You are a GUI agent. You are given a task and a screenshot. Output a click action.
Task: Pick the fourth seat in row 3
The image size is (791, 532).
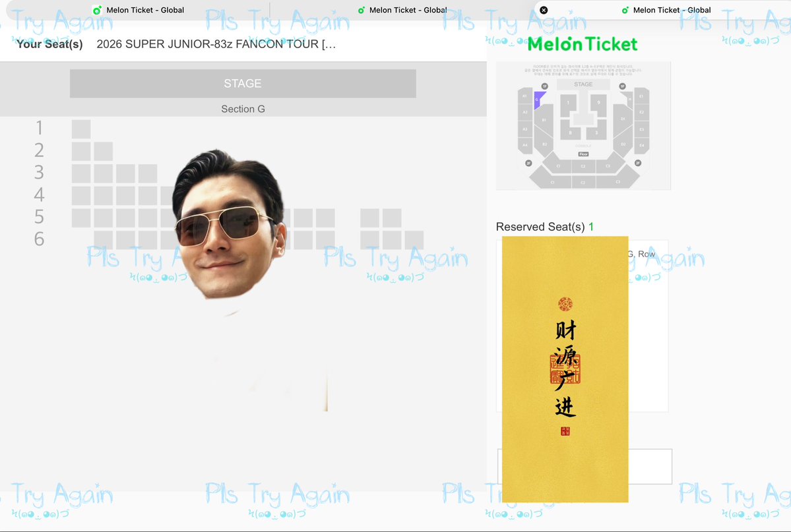click(x=148, y=173)
